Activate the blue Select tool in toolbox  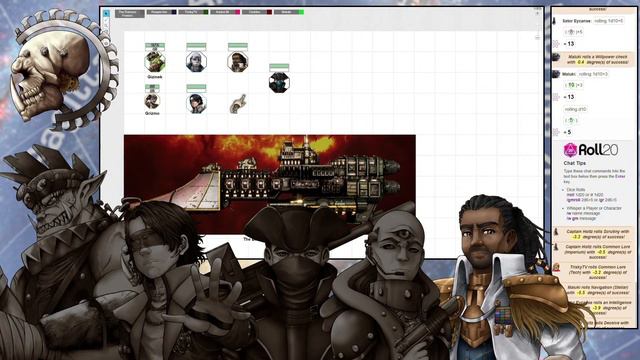click(x=106, y=13)
